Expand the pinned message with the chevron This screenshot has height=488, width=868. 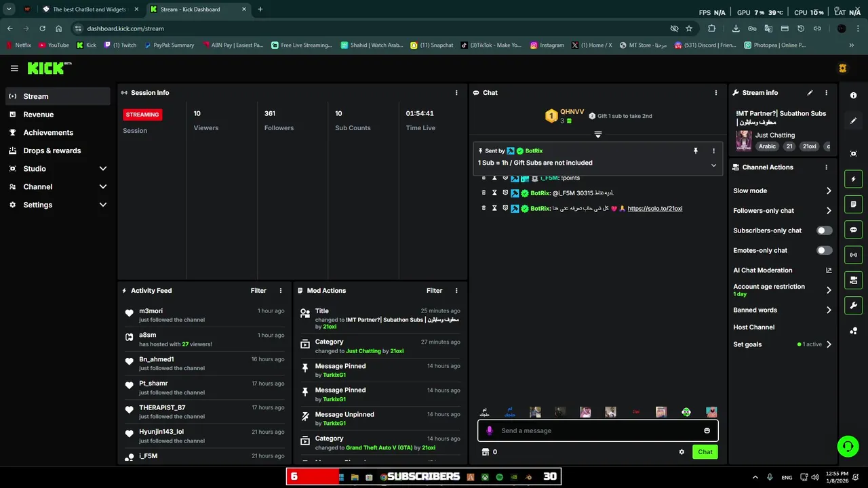(713, 165)
